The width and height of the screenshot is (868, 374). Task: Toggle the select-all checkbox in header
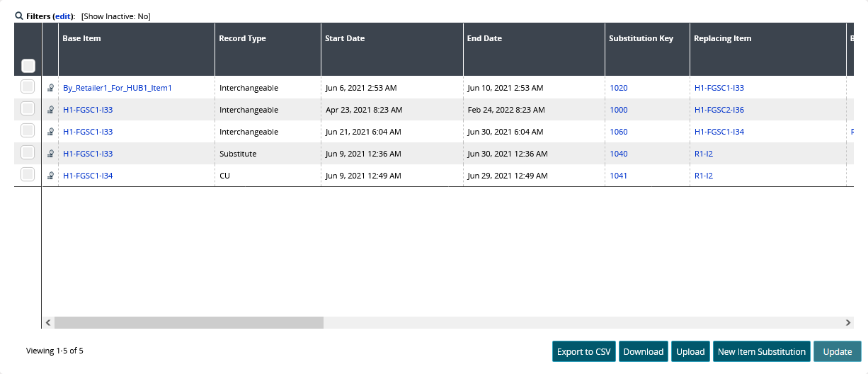(x=28, y=66)
